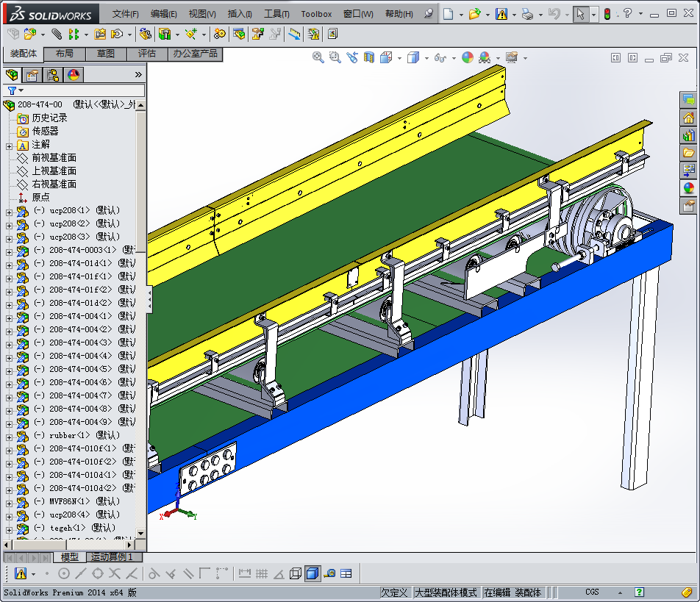Expand the ucp208<1> component node
Viewport: 700px width, 602px height.
[9, 211]
